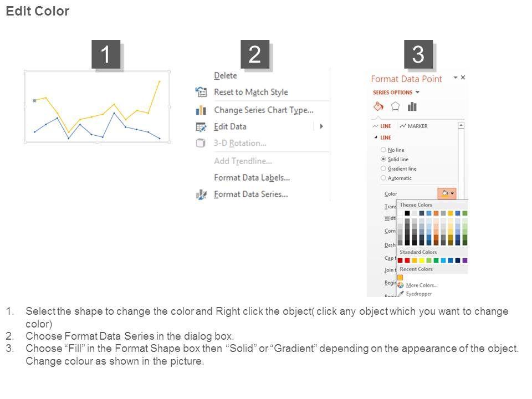The width and height of the screenshot is (532, 399).
Task: Select the Gradient line radio option
Action: click(383, 168)
